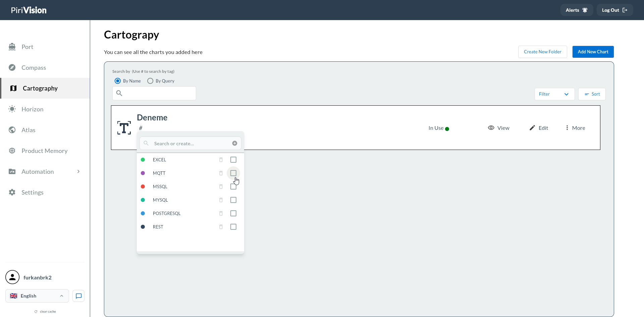
Task: Click the Sort button
Action: click(592, 94)
